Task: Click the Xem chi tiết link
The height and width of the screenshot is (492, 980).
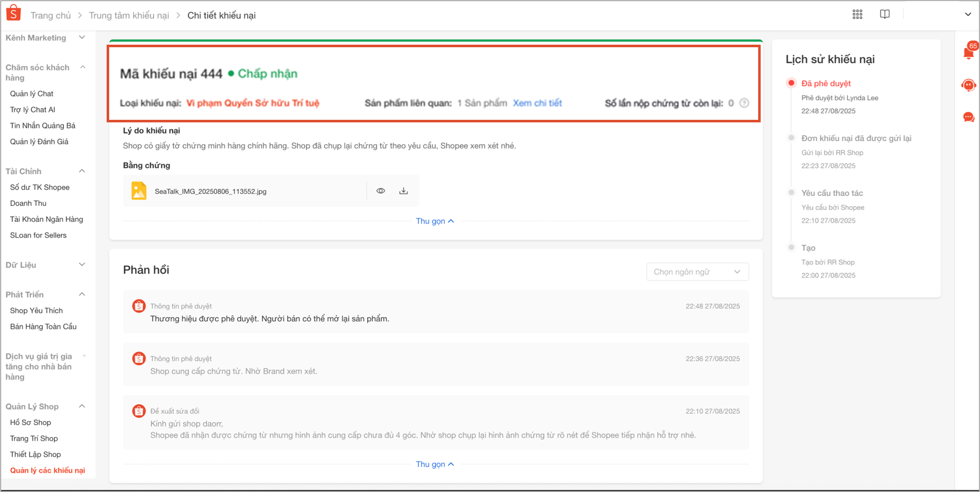Action: click(537, 103)
